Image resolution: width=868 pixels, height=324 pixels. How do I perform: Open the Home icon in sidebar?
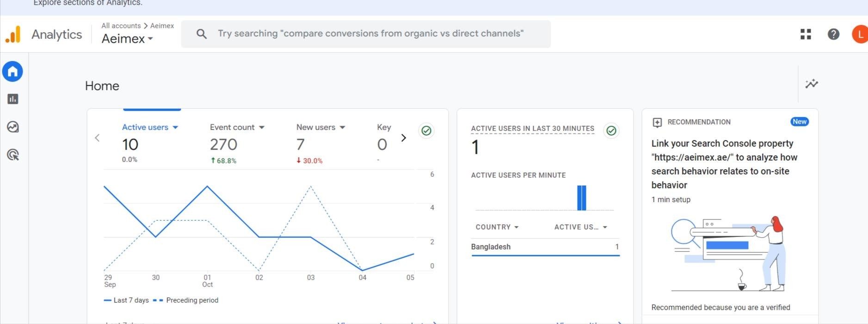point(12,72)
